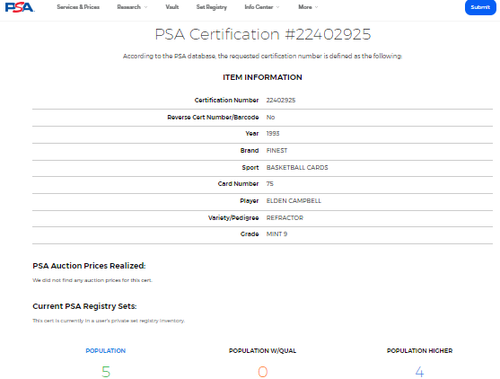This screenshot has height=379, width=500.
Task: Select the Reverse Cert Number/Barcode value No
Action: 270,117
